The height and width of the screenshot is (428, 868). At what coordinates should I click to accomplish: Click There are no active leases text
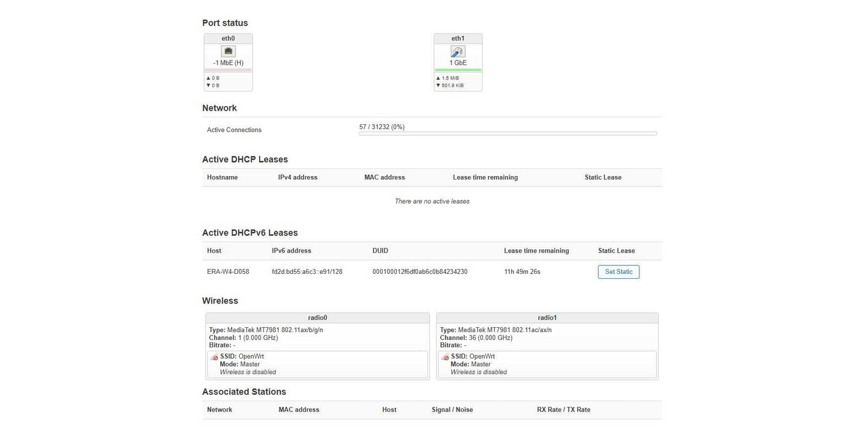[x=432, y=201]
